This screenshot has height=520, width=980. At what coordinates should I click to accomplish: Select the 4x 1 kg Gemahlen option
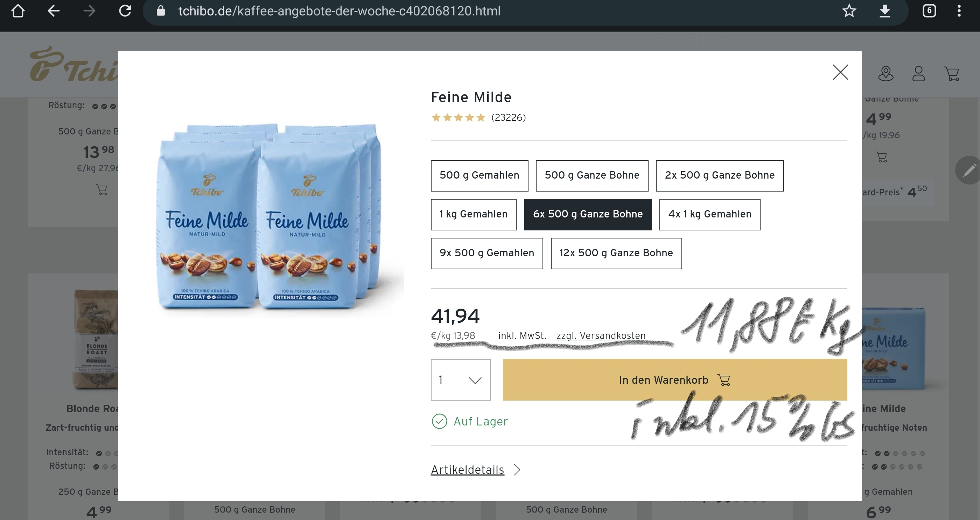pos(709,214)
